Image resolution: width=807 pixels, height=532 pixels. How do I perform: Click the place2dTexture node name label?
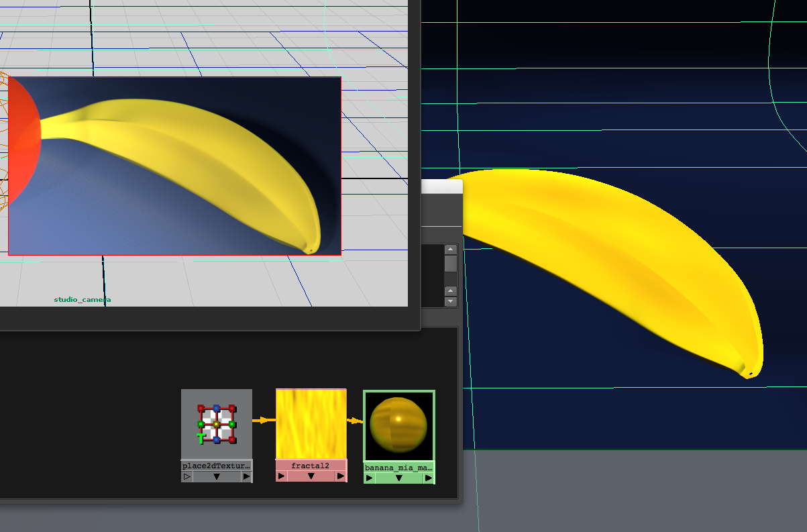(216, 466)
